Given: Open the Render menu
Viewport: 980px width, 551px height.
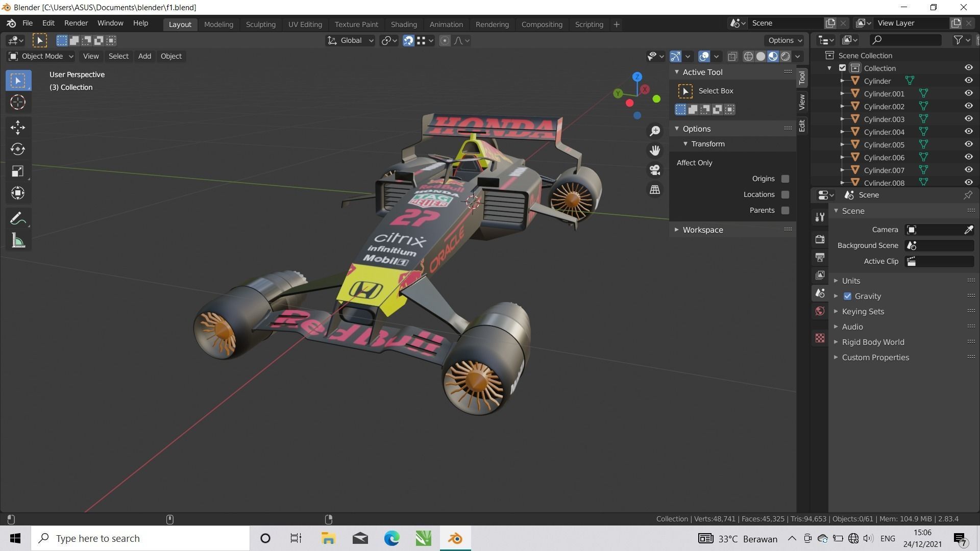Looking at the screenshot, I should point(76,23).
